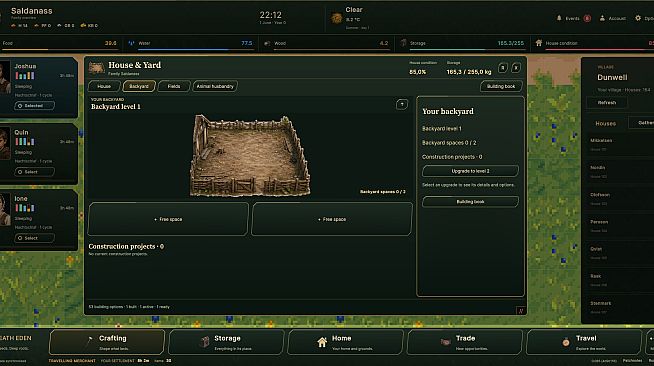
Task: Click the House condition red bar
Action: click(x=599, y=50)
